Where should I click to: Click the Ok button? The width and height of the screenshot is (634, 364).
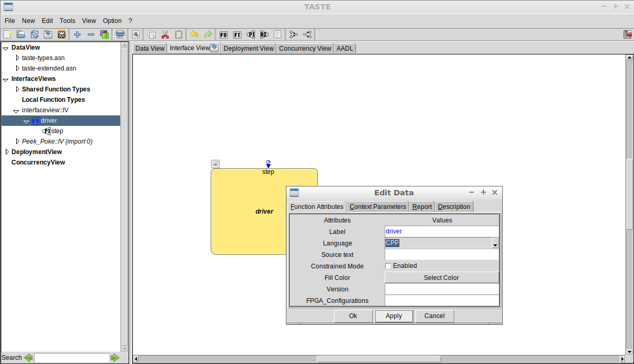coord(353,316)
